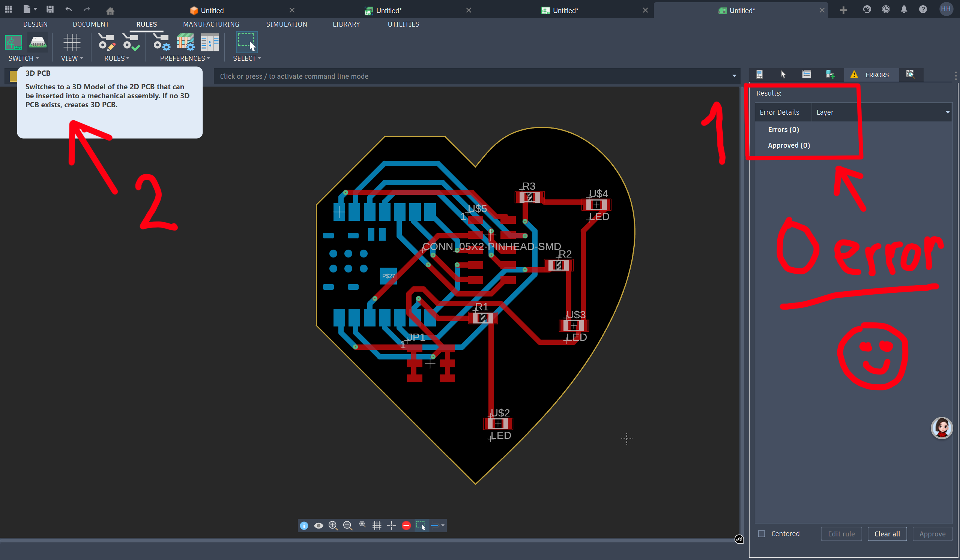Click the Clear all button
The image size is (960, 560).
(x=887, y=534)
